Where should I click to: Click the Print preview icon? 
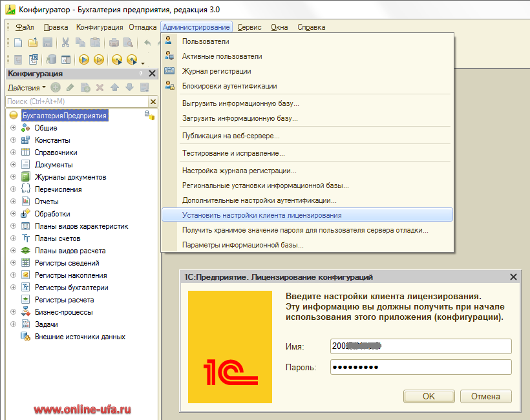128,43
